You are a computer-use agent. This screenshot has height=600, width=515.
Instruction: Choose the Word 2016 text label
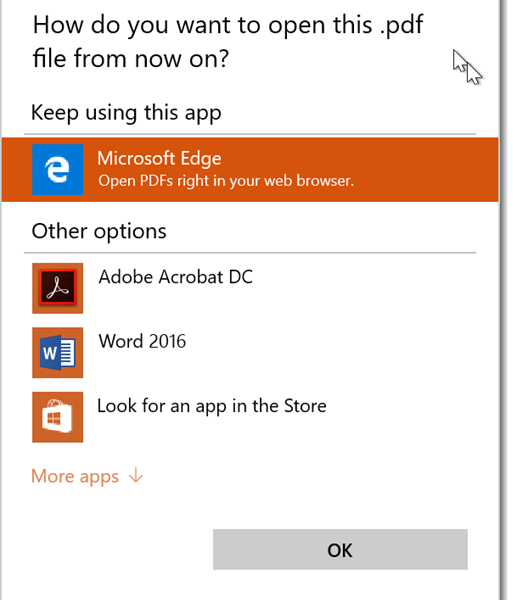tap(142, 341)
